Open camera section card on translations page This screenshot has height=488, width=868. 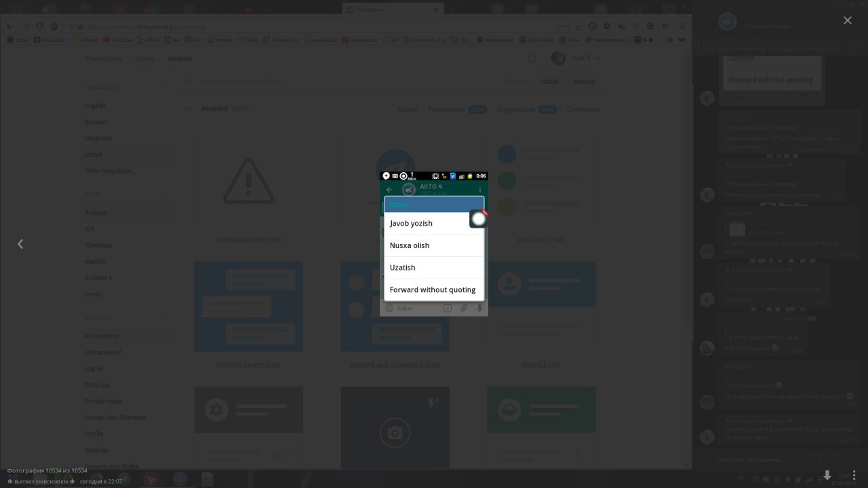coord(395,427)
